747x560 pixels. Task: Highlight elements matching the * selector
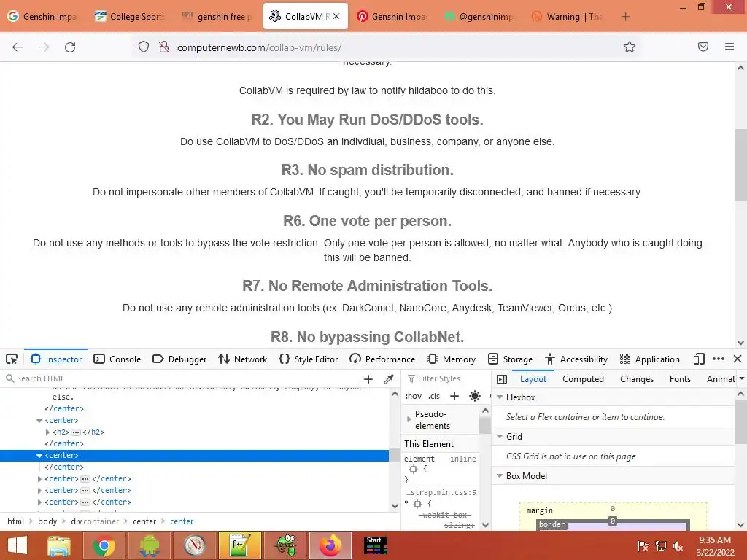tap(418, 504)
